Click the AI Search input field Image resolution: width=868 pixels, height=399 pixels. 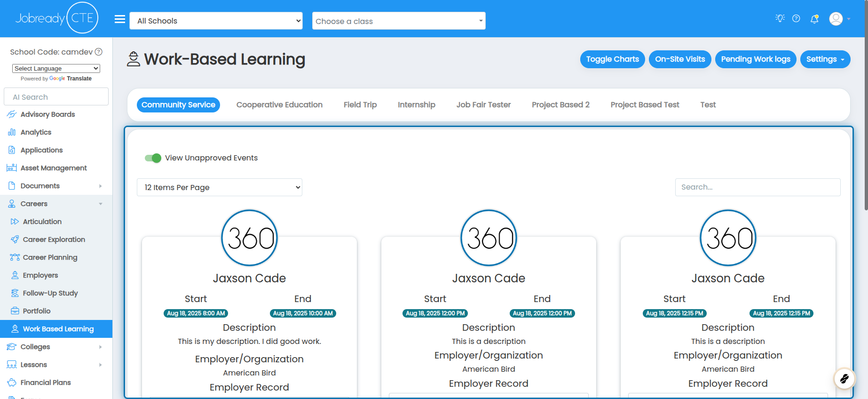(56, 97)
